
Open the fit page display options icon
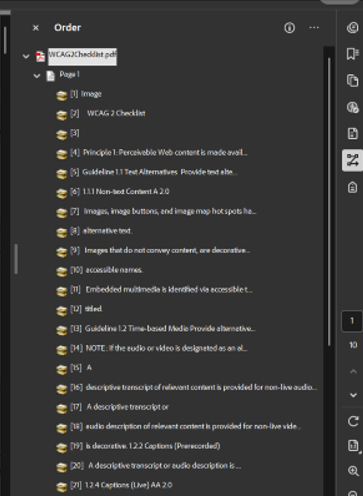click(353, 446)
